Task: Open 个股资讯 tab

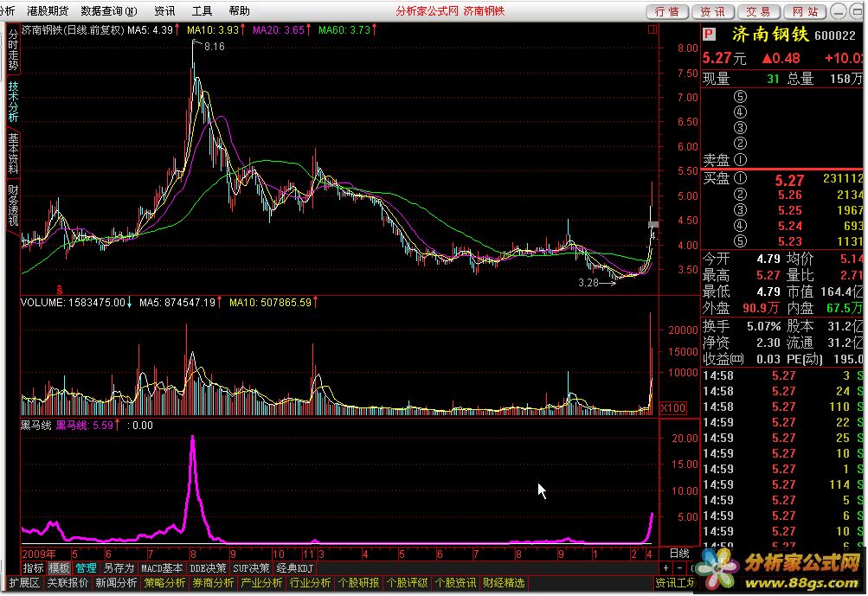Action: 455,583
